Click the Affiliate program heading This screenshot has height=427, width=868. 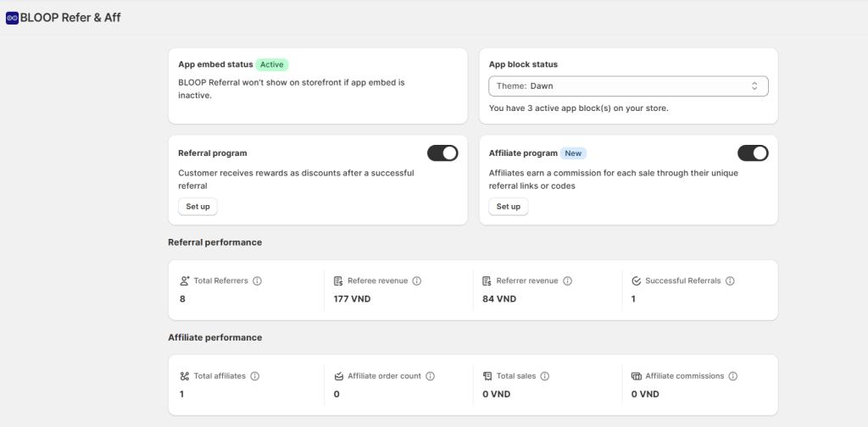click(523, 153)
